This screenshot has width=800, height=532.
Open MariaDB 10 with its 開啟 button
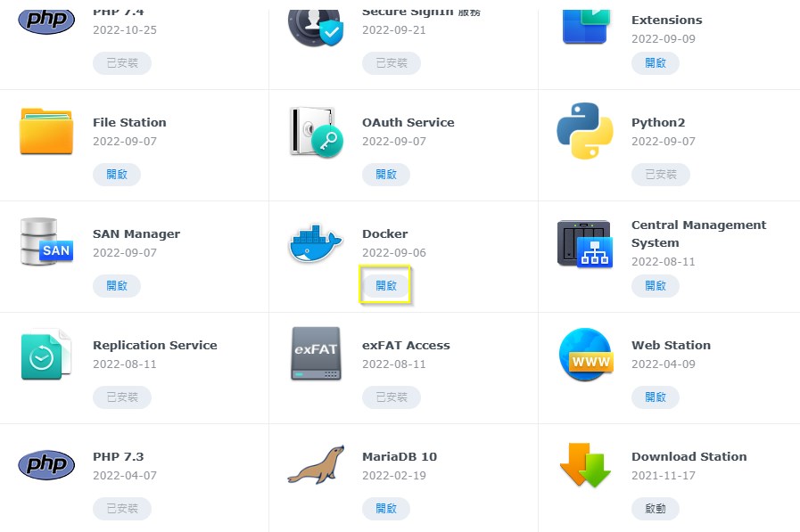click(385, 509)
